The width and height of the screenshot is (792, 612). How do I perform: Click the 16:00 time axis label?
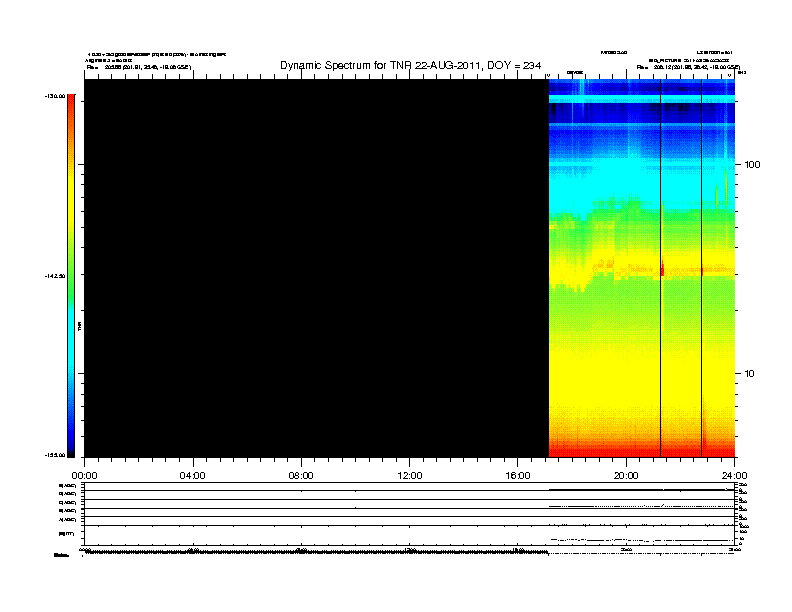click(x=518, y=476)
